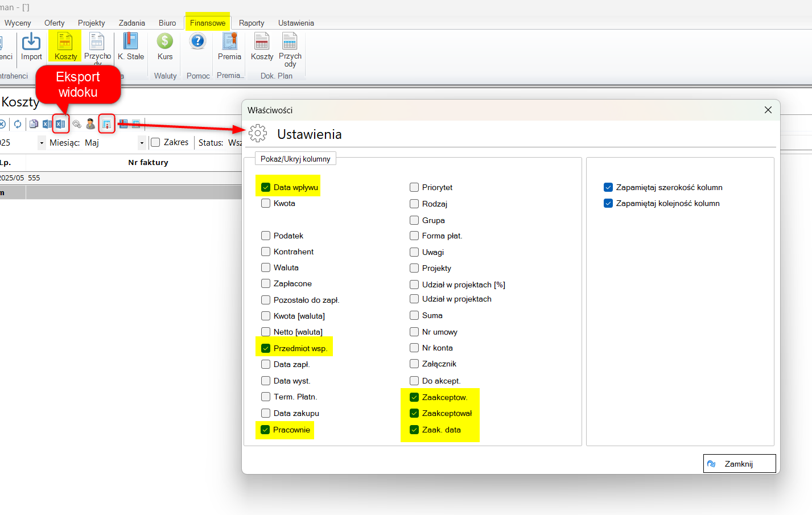Image resolution: width=812 pixels, height=515 pixels.
Task: Click the Zamknij button
Action: (739, 464)
